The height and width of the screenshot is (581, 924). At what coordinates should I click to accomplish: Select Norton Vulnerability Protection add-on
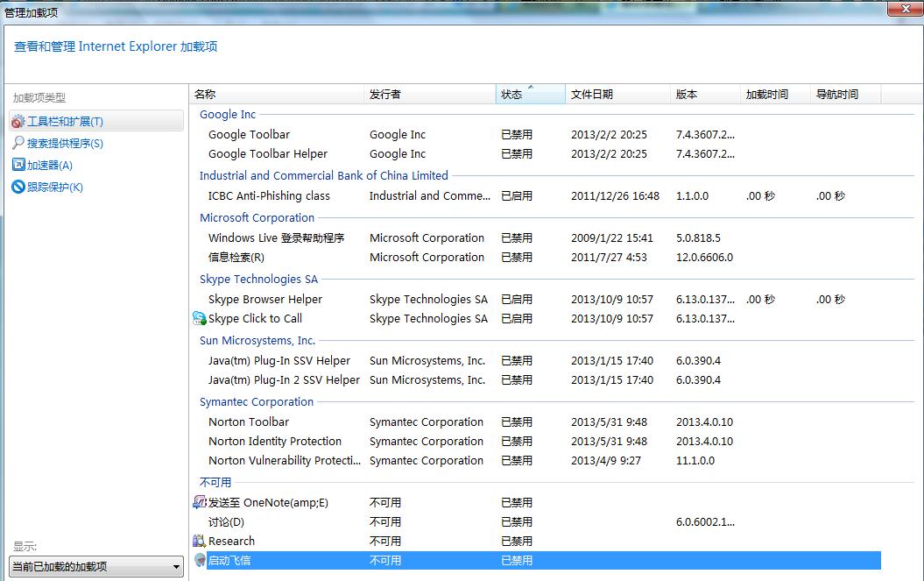click(285, 461)
